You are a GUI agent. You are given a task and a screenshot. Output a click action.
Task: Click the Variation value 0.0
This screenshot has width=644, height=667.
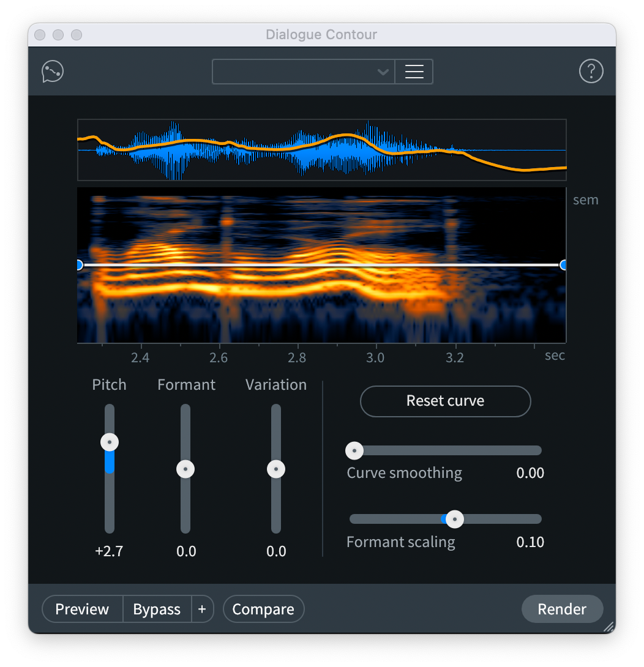(x=276, y=551)
